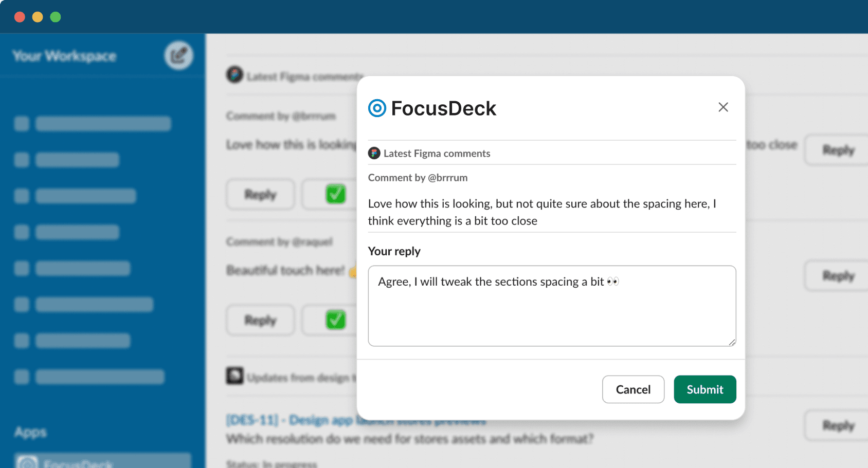This screenshot has width=868, height=468.
Task: Click the Updates from design channel icon
Action: click(234, 376)
